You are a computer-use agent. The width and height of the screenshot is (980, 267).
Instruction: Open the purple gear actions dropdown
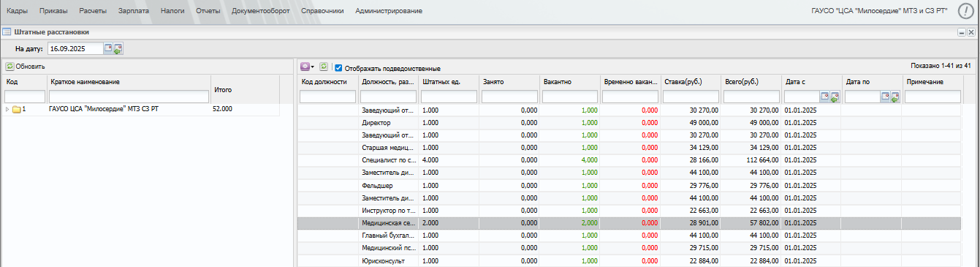308,67
